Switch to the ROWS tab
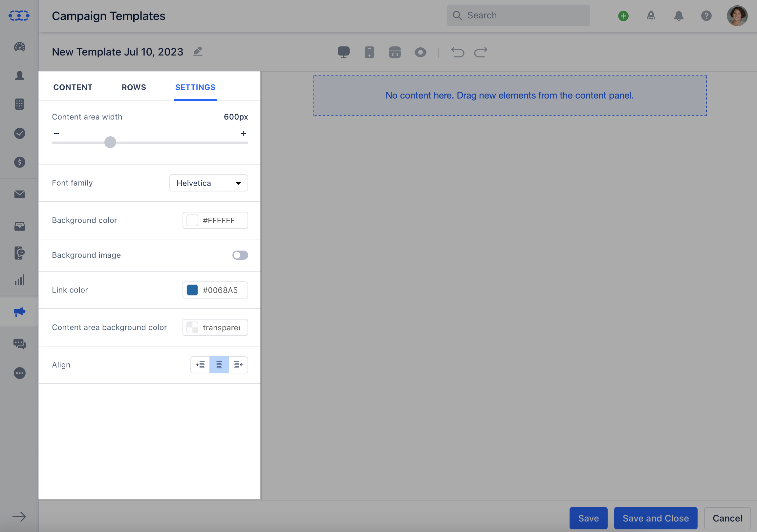This screenshot has width=757, height=532. coord(134,87)
